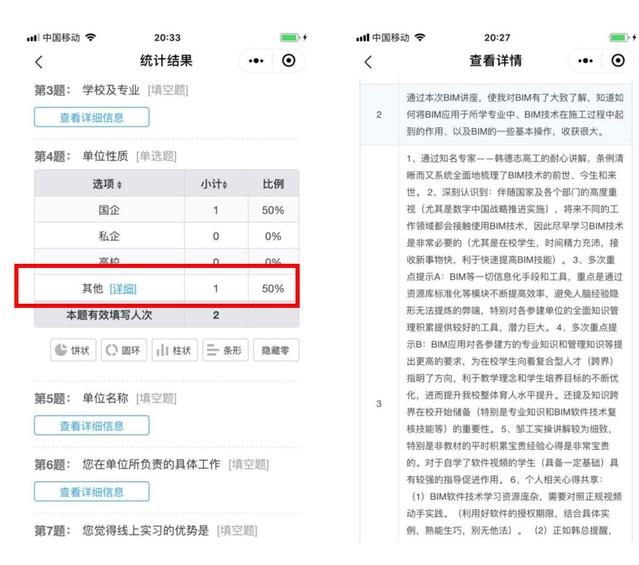Open [详细] link in 其他 row
The image size is (639, 565).
pos(123,288)
